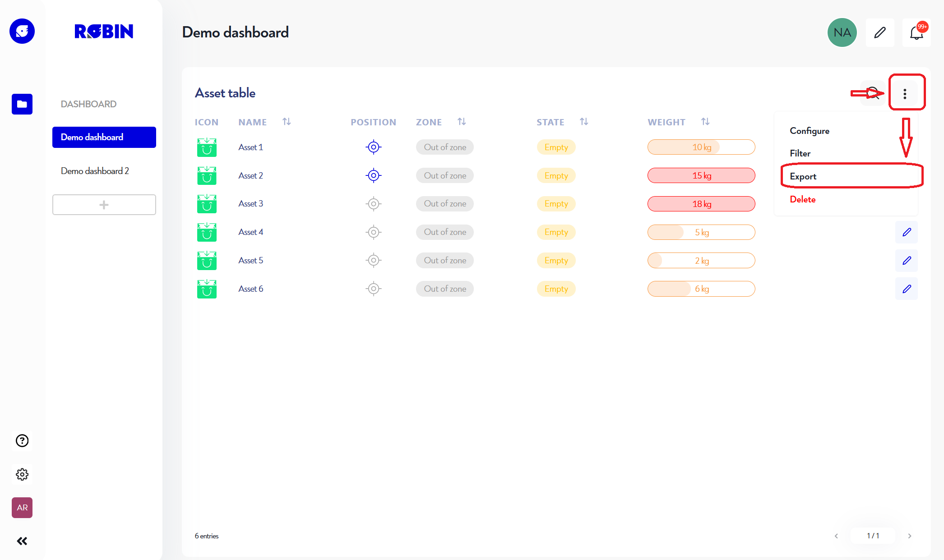Image resolution: width=944 pixels, height=560 pixels.
Task: Click the 1 / 1 page indicator
Action: (x=873, y=536)
